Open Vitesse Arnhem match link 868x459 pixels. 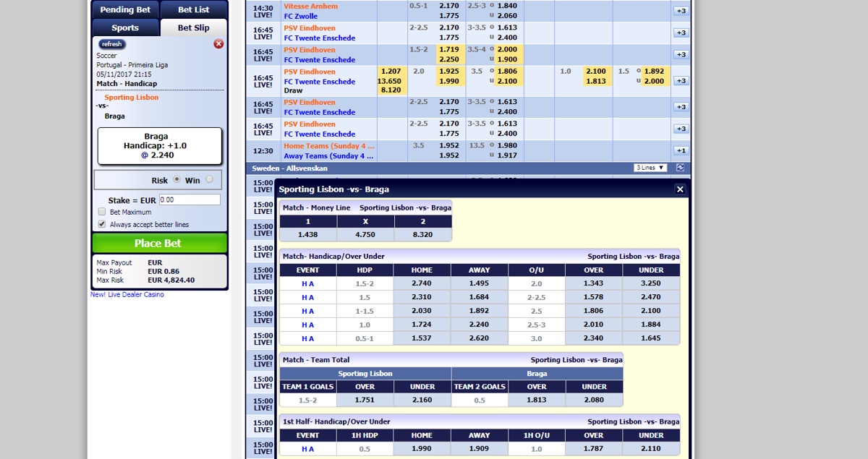click(x=310, y=6)
